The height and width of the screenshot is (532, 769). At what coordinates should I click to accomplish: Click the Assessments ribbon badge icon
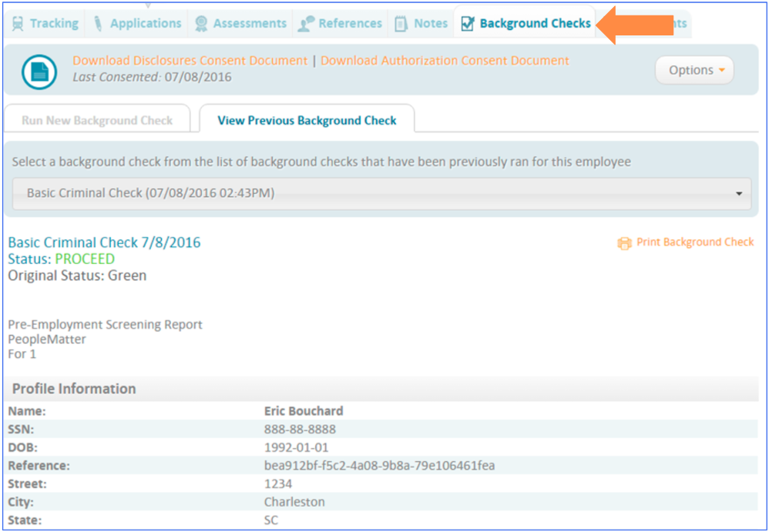click(200, 22)
